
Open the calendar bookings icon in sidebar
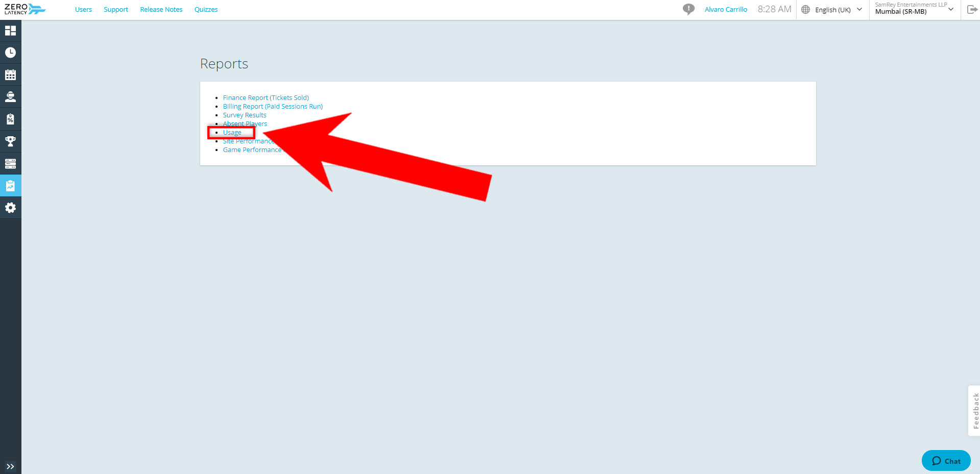click(10, 75)
